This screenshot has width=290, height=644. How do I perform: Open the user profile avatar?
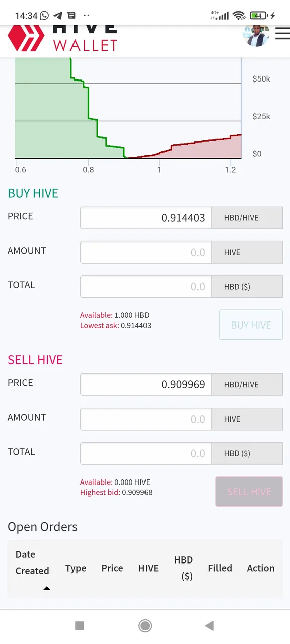point(258,35)
